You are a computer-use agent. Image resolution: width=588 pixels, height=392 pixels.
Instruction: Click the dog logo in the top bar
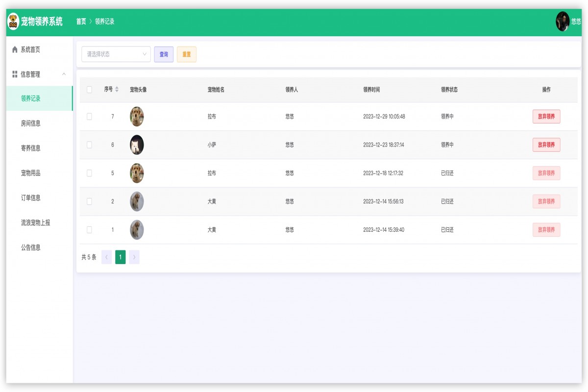click(x=13, y=21)
